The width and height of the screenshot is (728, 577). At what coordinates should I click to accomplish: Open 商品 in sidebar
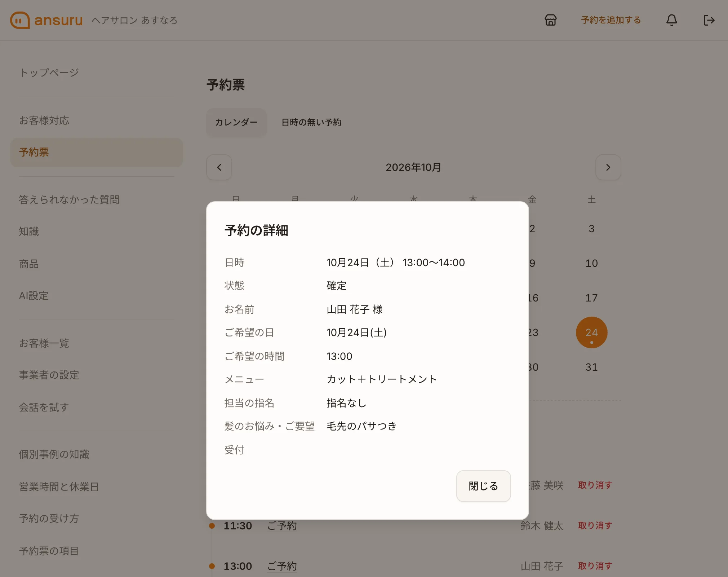pyautogui.click(x=29, y=264)
